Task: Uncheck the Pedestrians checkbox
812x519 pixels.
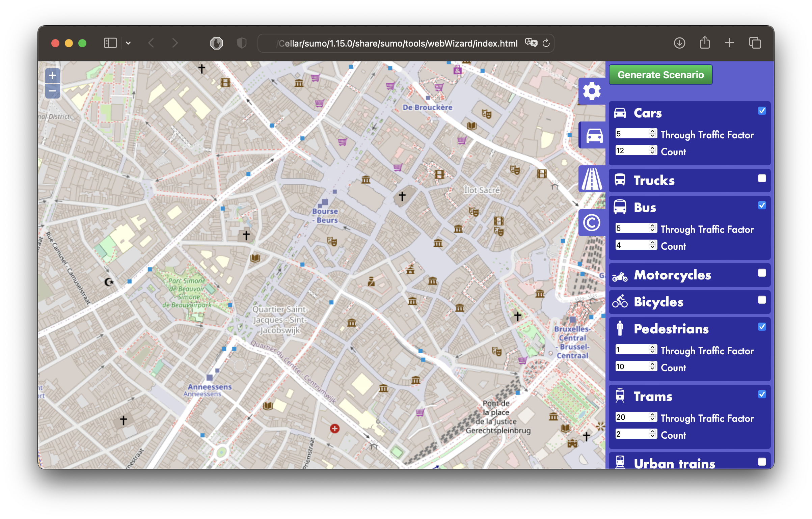Action: coord(762,327)
